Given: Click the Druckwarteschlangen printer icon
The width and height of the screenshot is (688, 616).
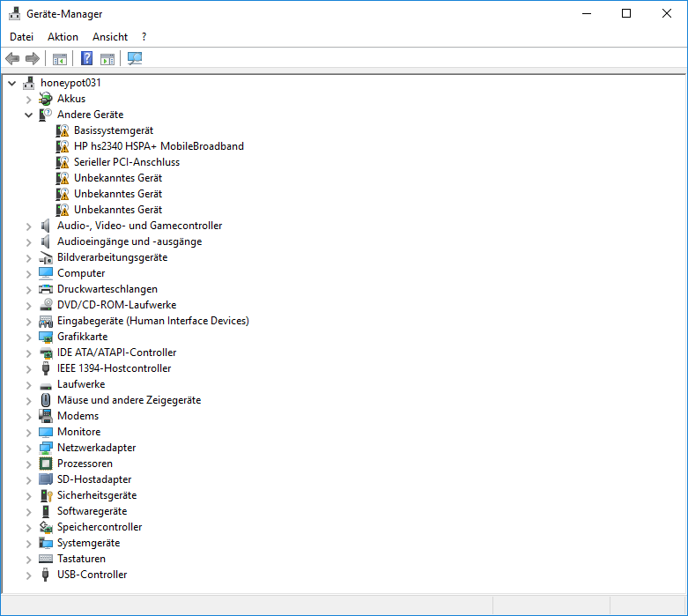Looking at the screenshot, I should tap(46, 289).
